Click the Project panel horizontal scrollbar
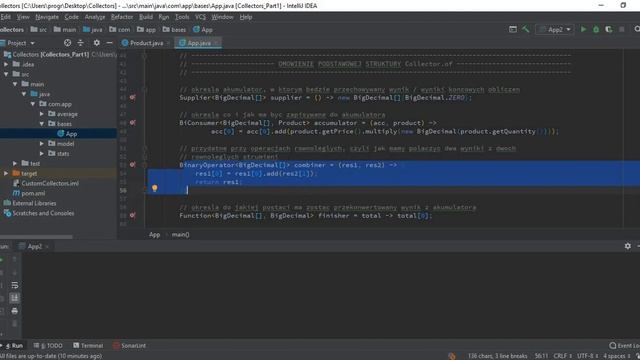The width and height of the screenshot is (640, 360). coord(36,236)
